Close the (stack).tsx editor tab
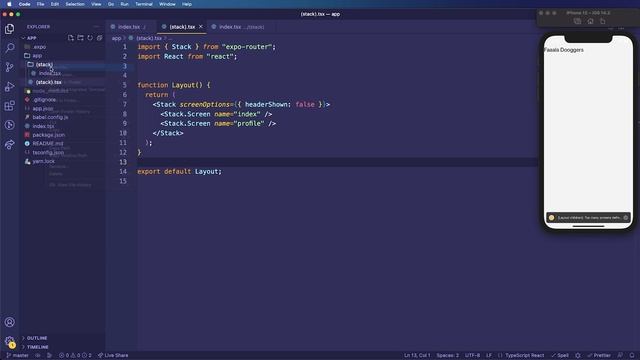The image size is (640, 360). tap(201, 27)
